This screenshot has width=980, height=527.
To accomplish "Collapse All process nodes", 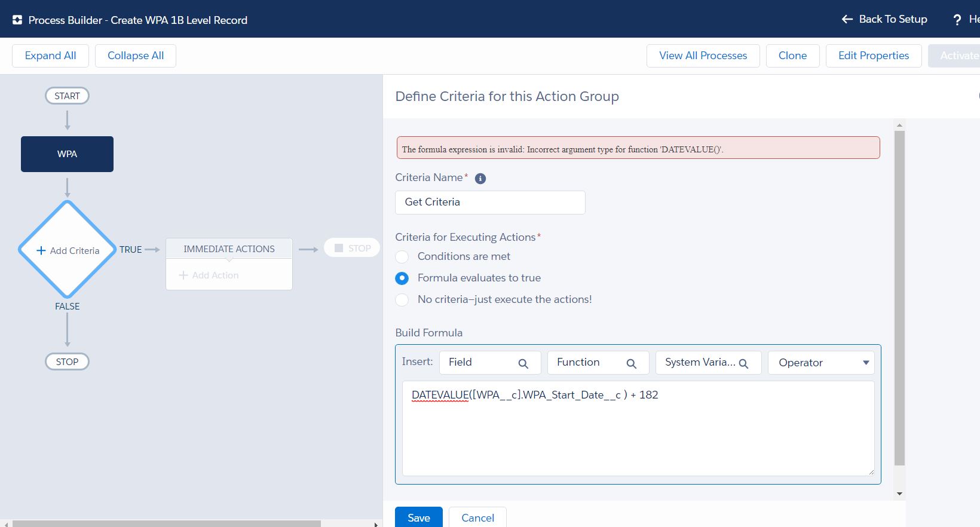I will 136,56.
